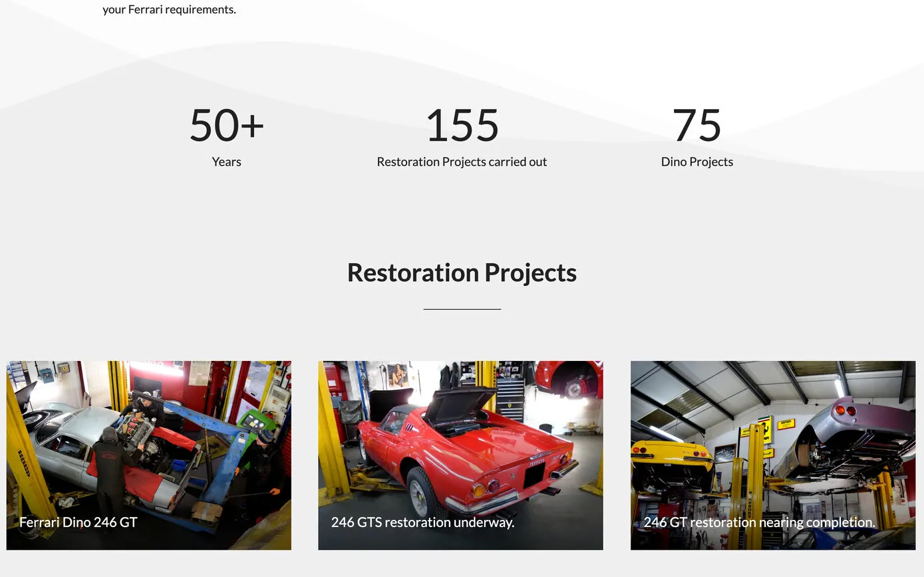Click 'Restoration Projects carried out' label
This screenshot has height=577, width=924.
tap(462, 162)
